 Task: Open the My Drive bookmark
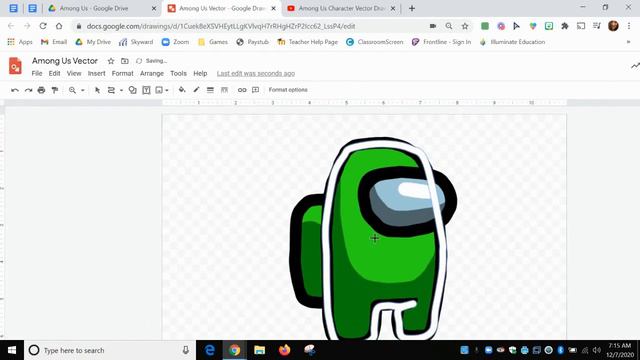coord(93,42)
